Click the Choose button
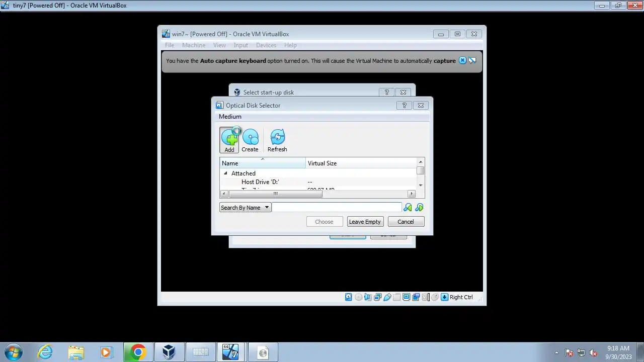 point(324,221)
